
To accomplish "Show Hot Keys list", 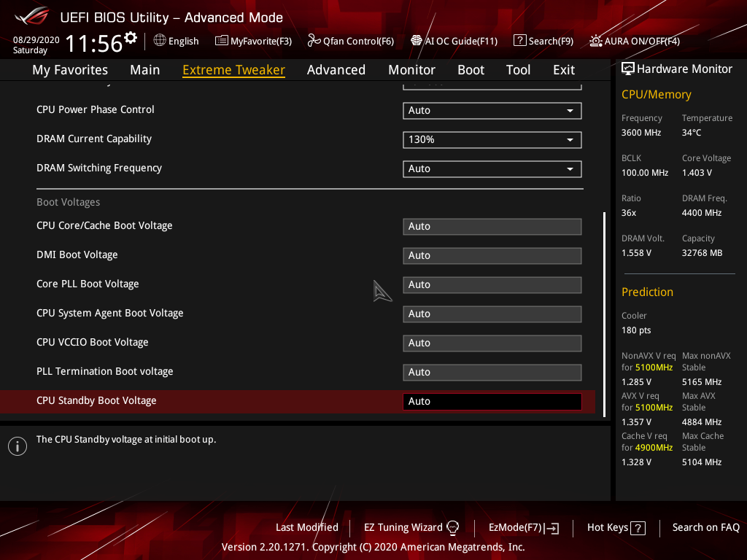I will point(616,528).
